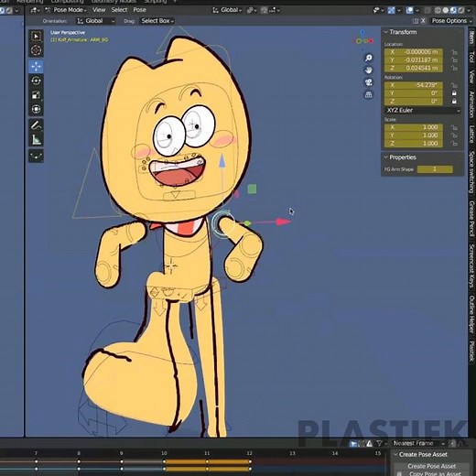Switch to the Tool sidebar tab
Screen dimensions: 476x476
pos(471,57)
